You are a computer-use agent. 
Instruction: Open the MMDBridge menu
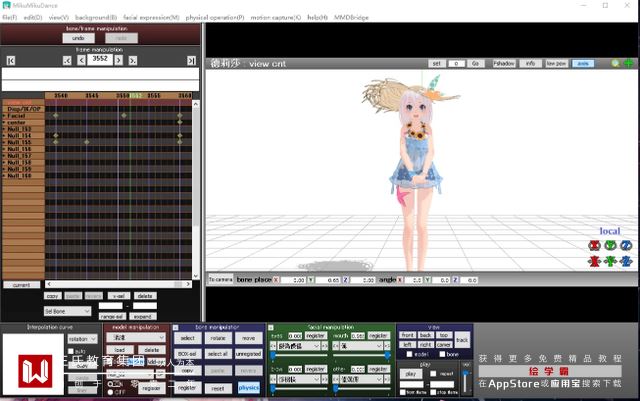pyautogui.click(x=351, y=18)
